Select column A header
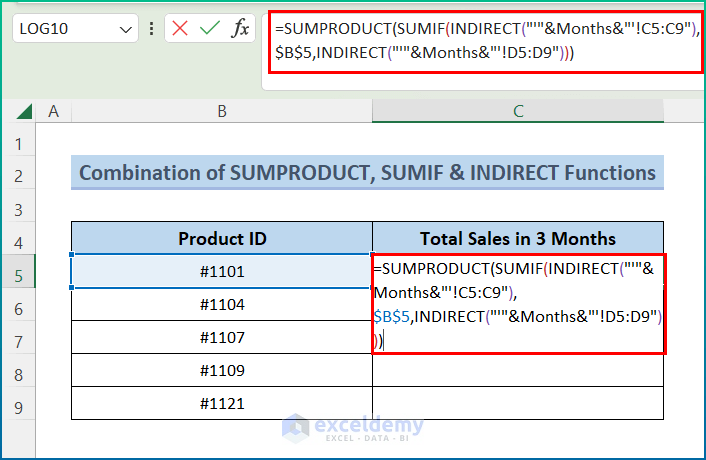The width and height of the screenshot is (706, 460). pyautogui.click(x=52, y=111)
